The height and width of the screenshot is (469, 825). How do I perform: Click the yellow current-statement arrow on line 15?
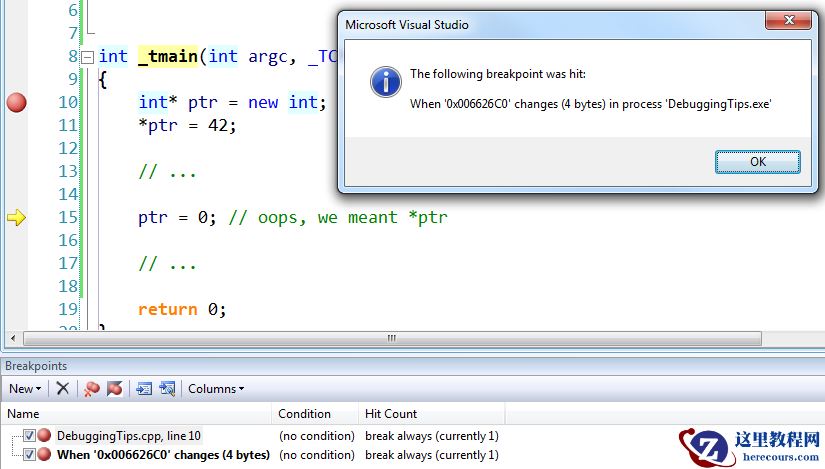point(16,217)
